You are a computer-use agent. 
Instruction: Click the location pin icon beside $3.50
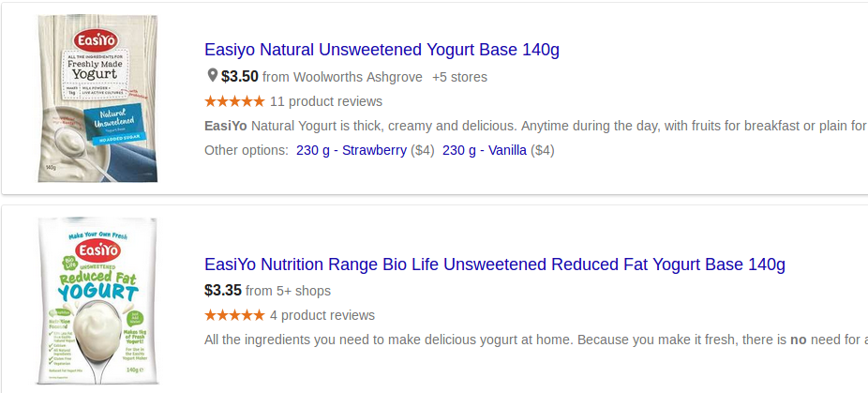click(x=212, y=76)
